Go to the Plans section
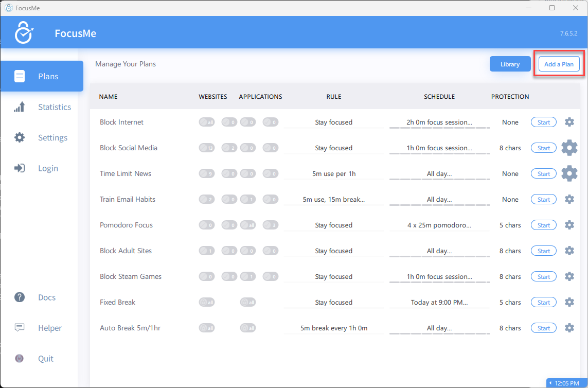 click(42, 76)
